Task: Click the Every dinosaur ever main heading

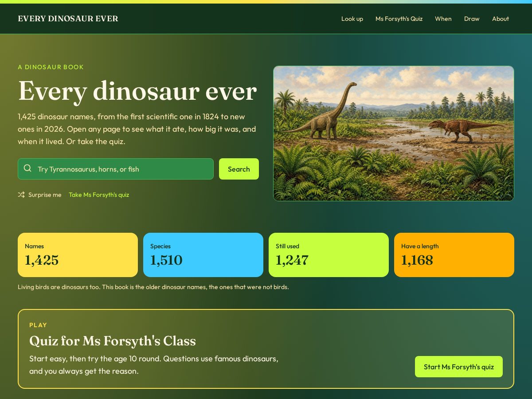Action: (x=137, y=91)
